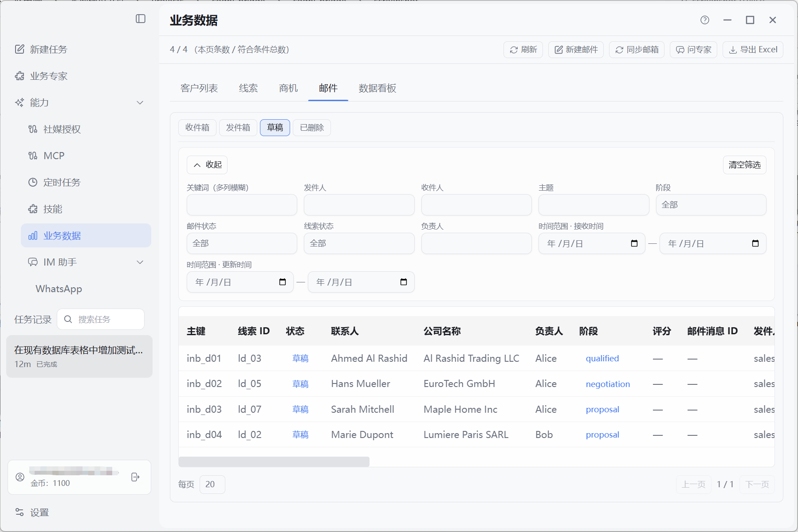Click the table's horizontal scrollbar
This screenshot has width=798, height=532.
tap(274, 462)
